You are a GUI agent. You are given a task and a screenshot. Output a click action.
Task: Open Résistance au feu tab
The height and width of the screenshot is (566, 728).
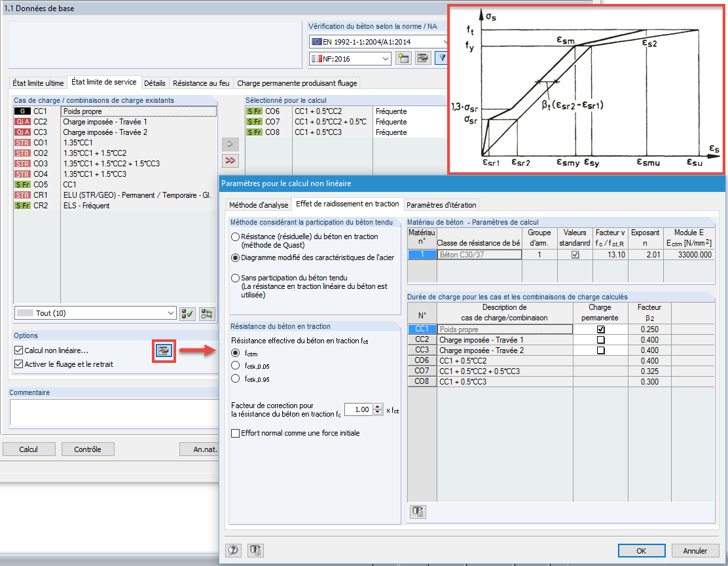point(201,83)
